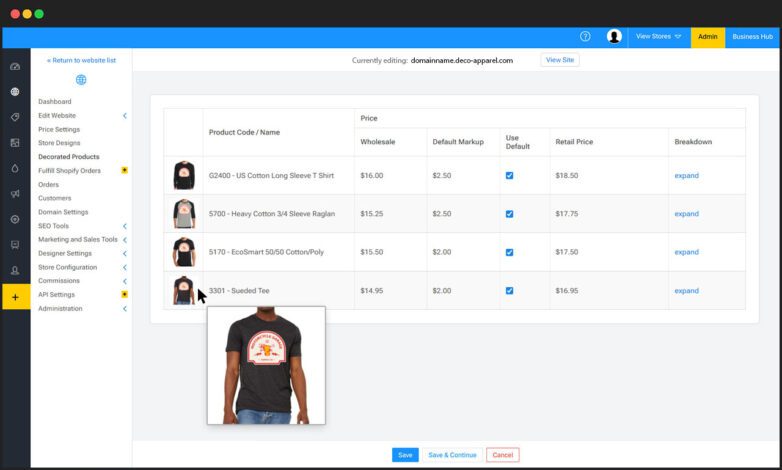Toggle Use Default for 5700 Heavy Cotton Raglan
782x470 pixels.
509,214
